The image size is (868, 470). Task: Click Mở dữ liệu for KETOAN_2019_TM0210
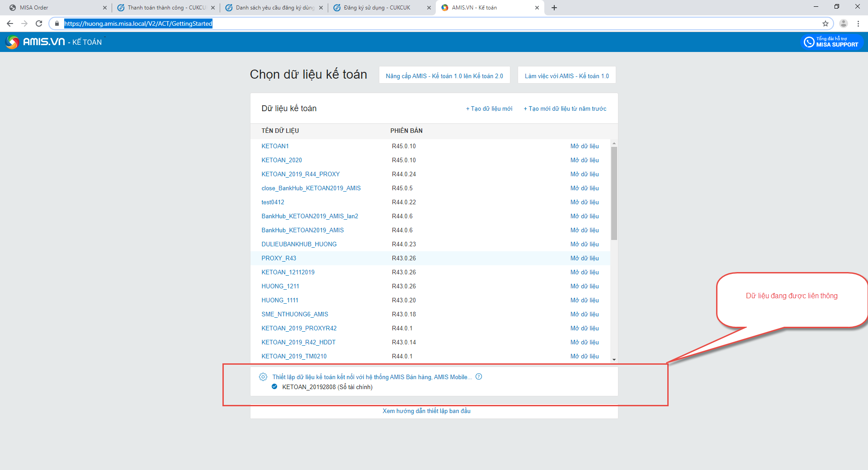coord(585,357)
